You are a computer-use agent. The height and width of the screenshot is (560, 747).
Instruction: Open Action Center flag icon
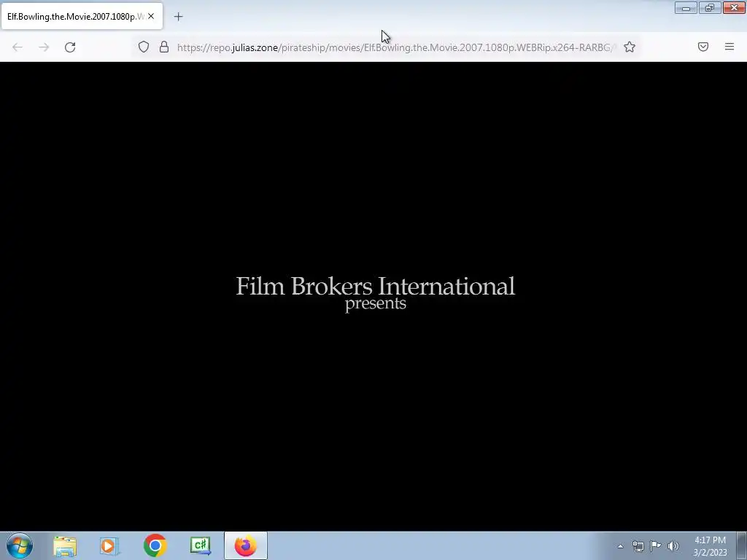pyautogui.click(x=656, y=546)
